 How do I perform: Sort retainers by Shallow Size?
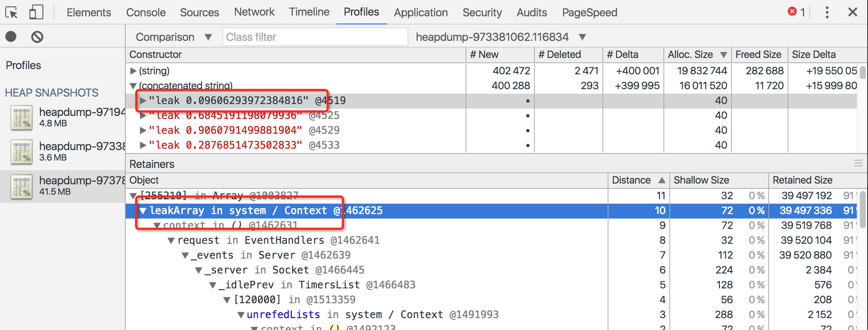pos(719,180)
